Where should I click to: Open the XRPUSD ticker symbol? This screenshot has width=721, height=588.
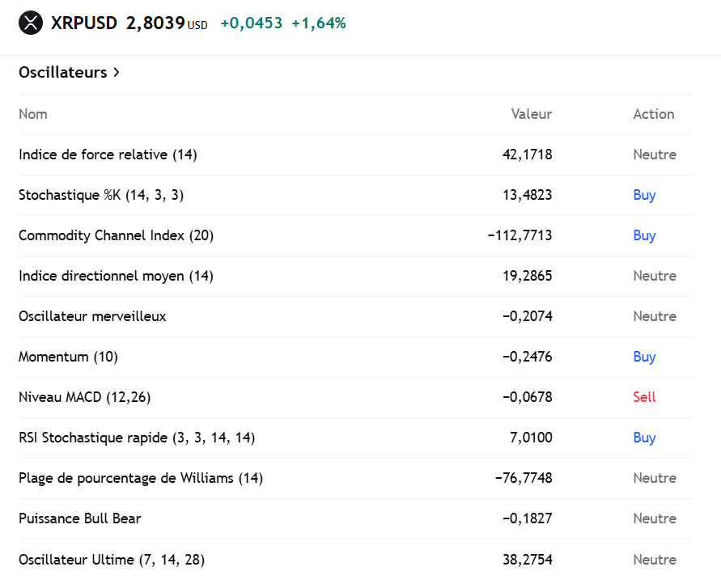pos(83,23)
